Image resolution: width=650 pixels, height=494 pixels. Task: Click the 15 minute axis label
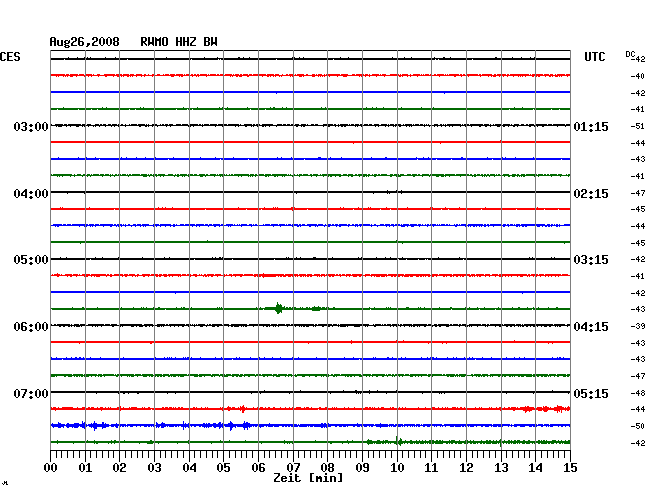tap(570, 468)
